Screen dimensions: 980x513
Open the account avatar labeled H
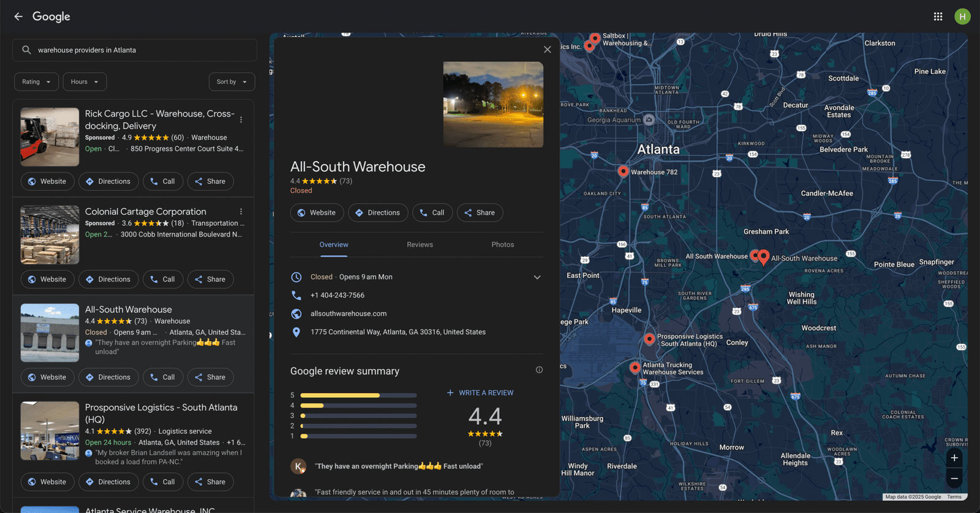(x=962, y=17)
